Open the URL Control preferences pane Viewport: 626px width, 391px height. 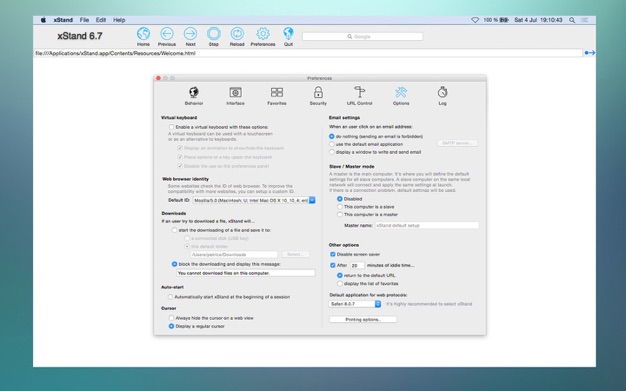click(359, 92)
